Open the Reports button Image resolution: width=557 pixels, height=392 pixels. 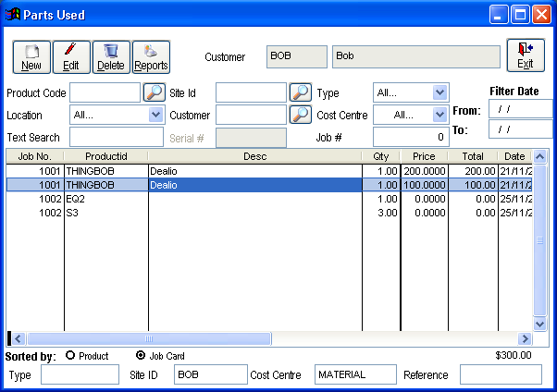tap(151, 56)
